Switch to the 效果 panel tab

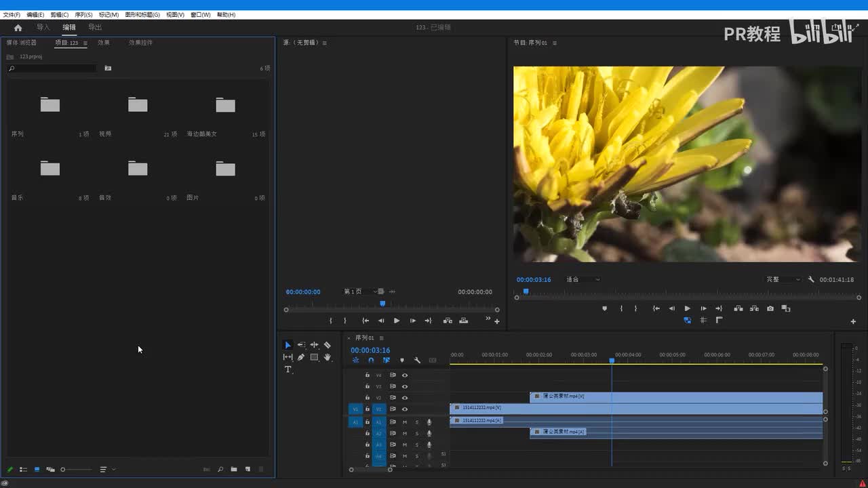point(104,43)
